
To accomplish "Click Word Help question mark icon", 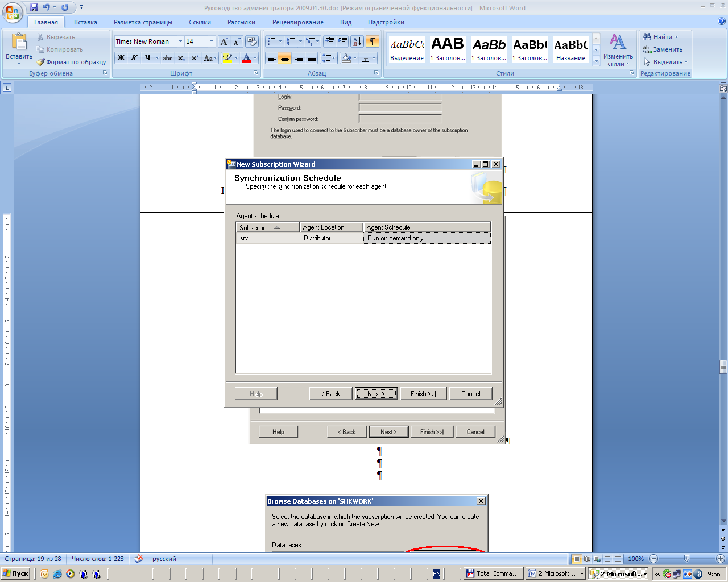I will [x=722, y=22].
